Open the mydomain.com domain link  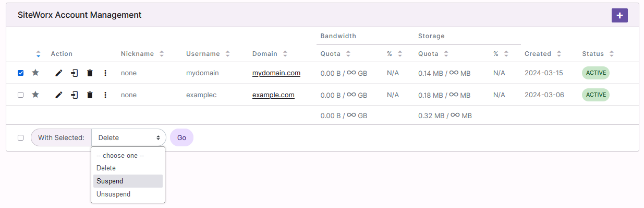coord(276,73)
